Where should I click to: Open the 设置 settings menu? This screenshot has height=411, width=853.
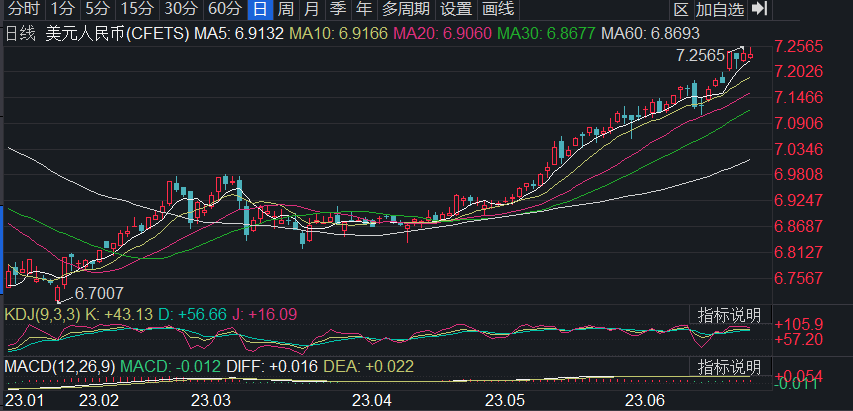pyautogui.click(x=456, y=11)
